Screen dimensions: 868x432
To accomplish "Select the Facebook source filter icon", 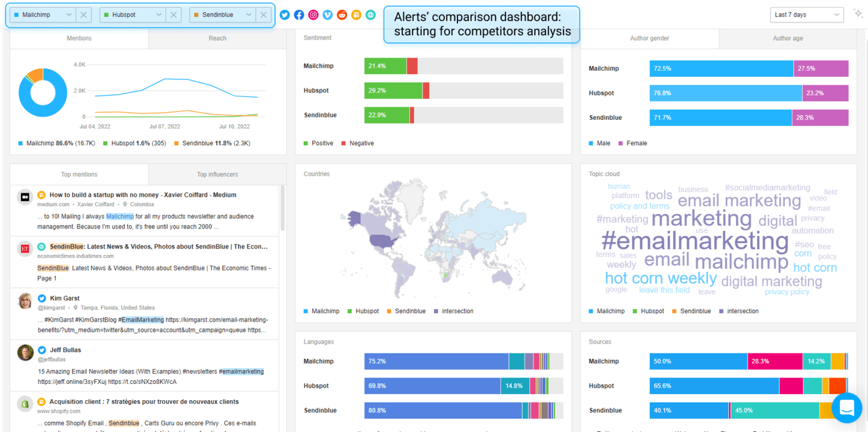I will [299, 15].
